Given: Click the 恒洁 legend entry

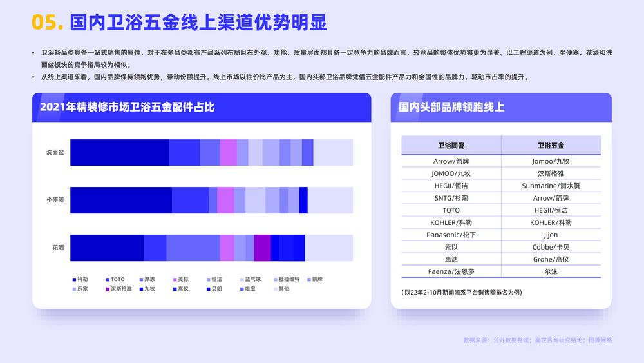Looking at the screenshot, I should (x=214, y=279).
